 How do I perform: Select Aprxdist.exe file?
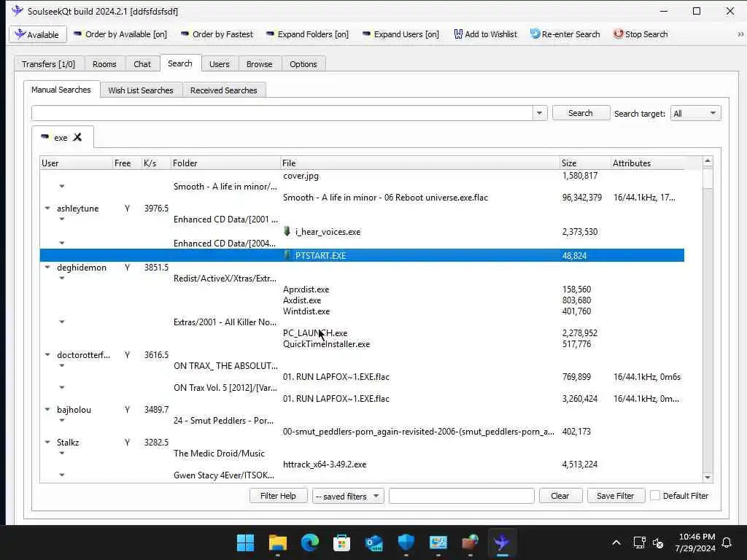[306, 289]
